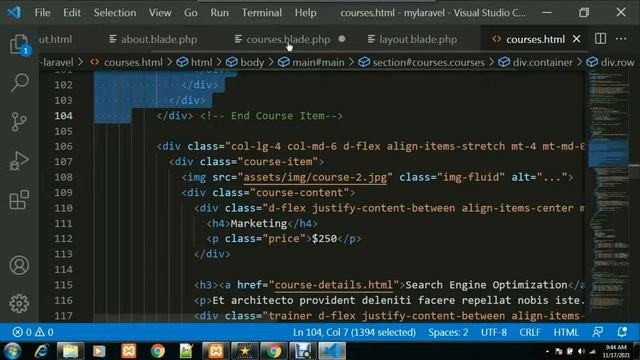The height and width of the screenshot is (360, 640).
Task: Expand the section#courses.courses breadcrumb
Action: [x=428, y=62]
